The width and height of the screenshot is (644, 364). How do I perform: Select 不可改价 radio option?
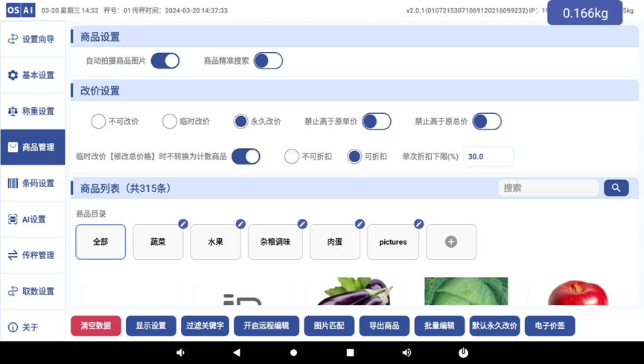click(98, 121)
